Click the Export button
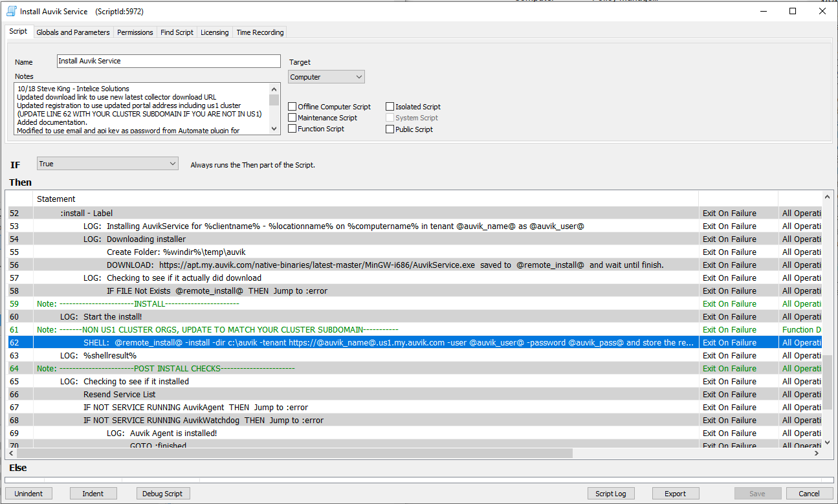Viewport: 838px width, 504px height. pos(676,494)
